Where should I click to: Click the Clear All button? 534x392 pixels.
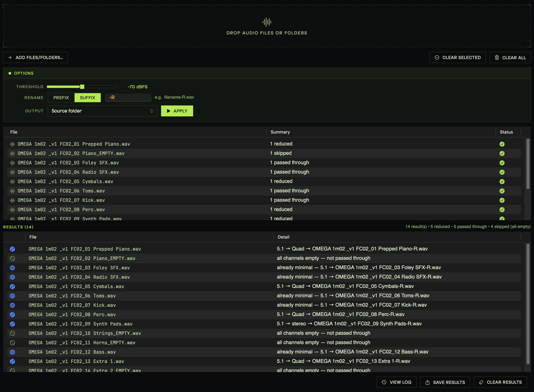[510, 58]
